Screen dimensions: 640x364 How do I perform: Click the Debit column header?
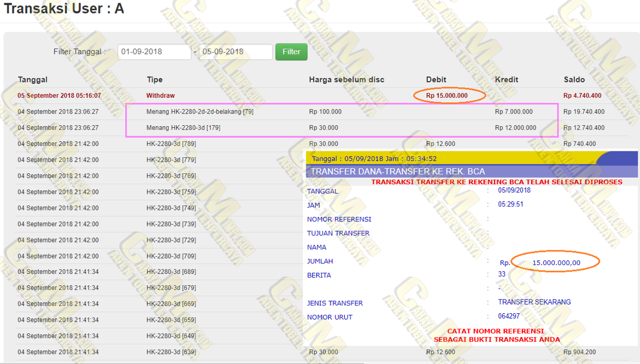437,80
